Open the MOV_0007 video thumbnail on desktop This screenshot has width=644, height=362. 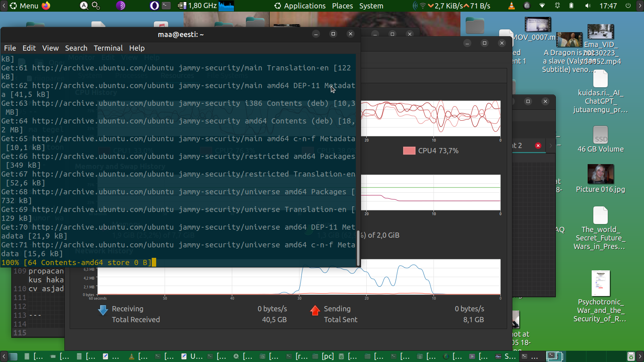point(538,25)
